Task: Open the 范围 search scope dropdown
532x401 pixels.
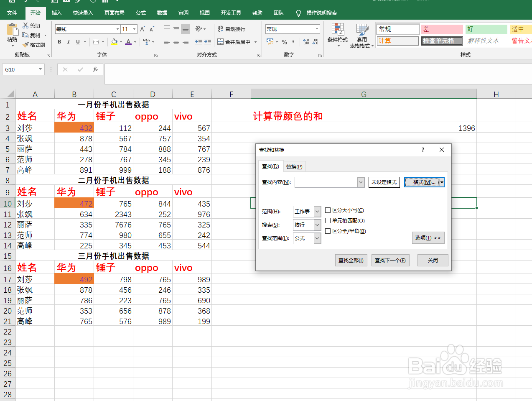Action: (316, 211)
